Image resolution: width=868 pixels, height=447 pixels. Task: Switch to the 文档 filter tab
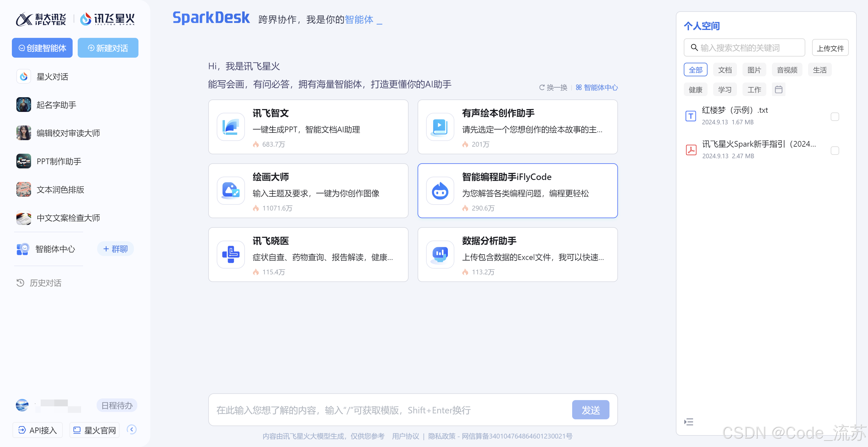(x=724, y=70)
